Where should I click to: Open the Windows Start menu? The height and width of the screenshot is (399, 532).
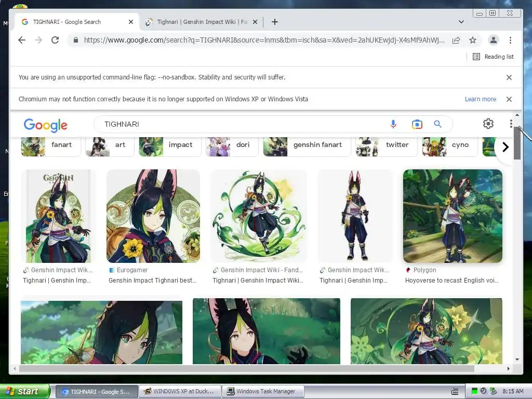(x=25, y=391)
